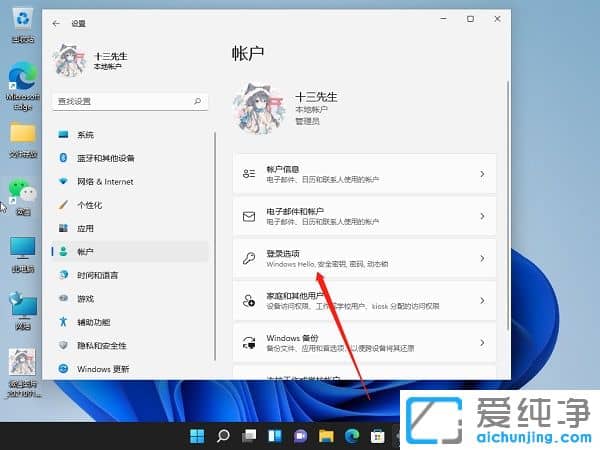
Task: Click the privacy shield icon in sidebar
Action: (64, 345)
